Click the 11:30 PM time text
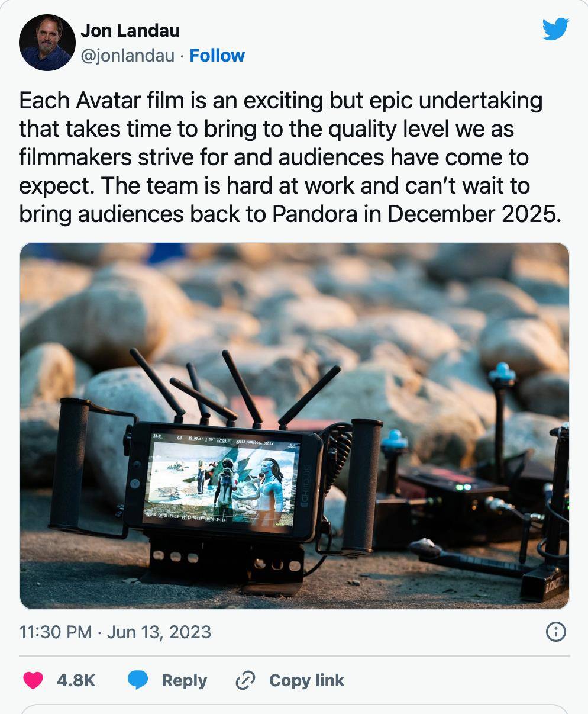The height and width of the screenshot is (714, 588). click(x=56, y=632)
